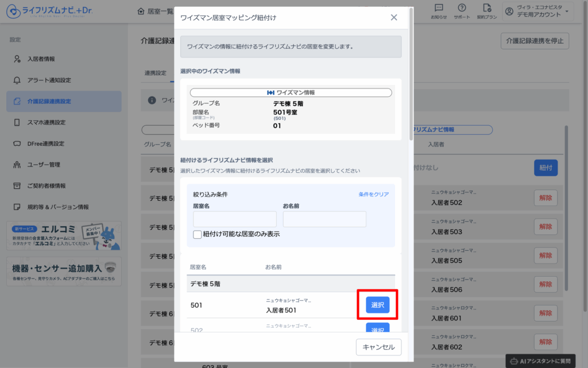
Task: Expand the デモ用アカウント account dropdown
Action: click(567, 11)
